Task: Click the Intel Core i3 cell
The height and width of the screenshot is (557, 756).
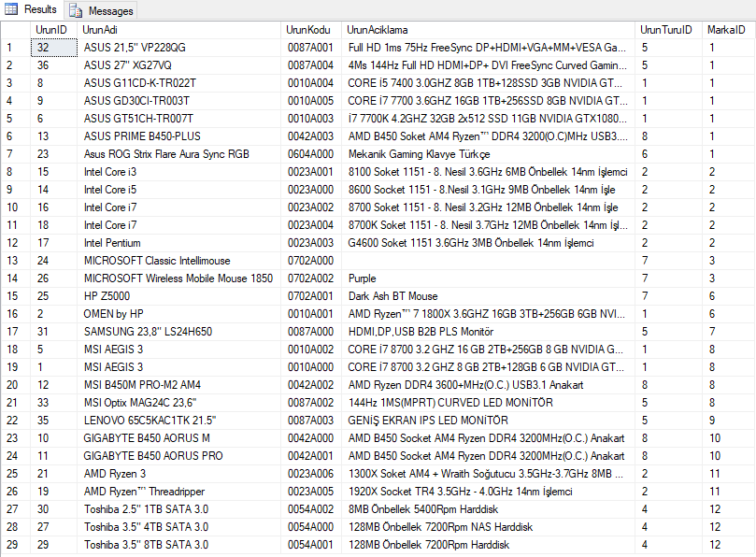Action: (x=178, y=172)
